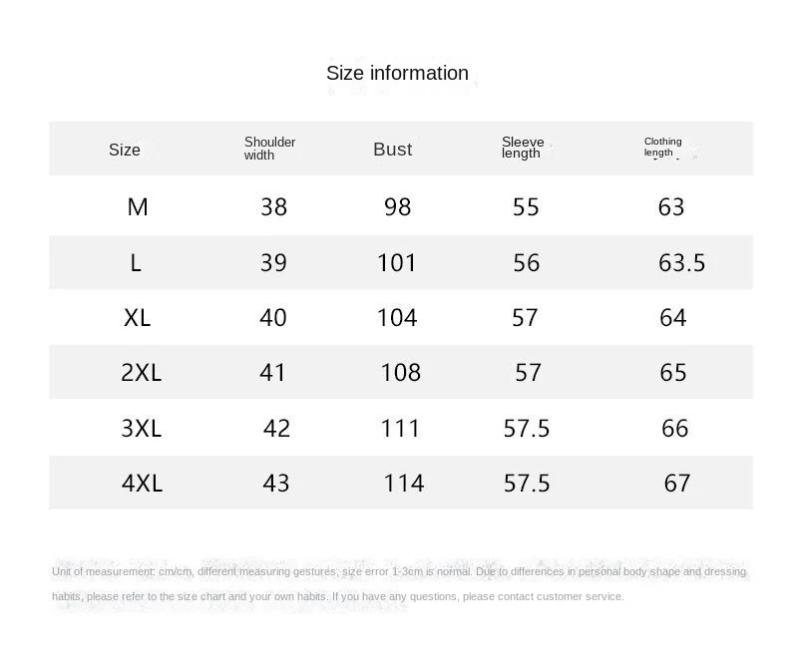Screen dimensions: 798x672
Task: Click bust value 98 for size M
Action: tap(397, 206)
